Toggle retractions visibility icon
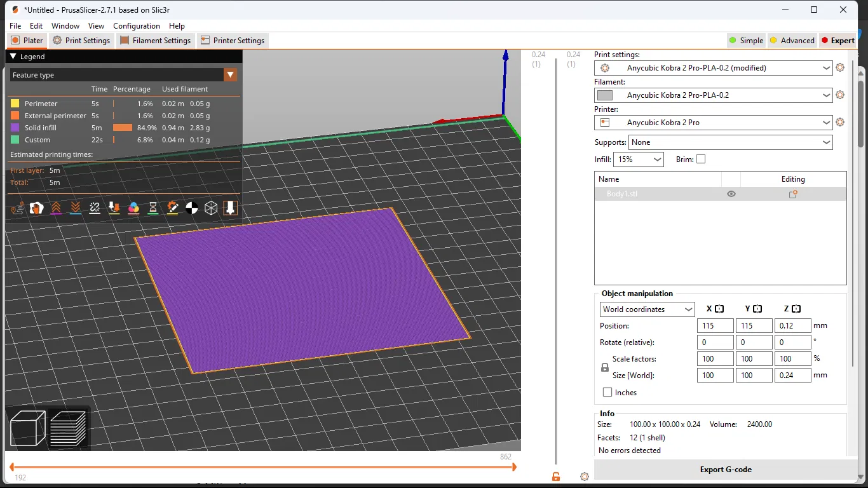Image resolution: width=868 pixels, height=488 pixels. pyautogui.click(x=56, y=208)
